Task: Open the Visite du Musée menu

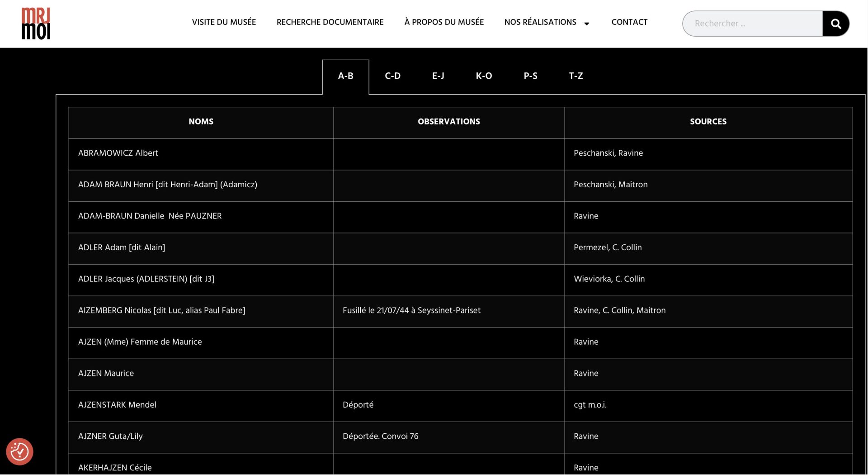Action: (224, 22)
